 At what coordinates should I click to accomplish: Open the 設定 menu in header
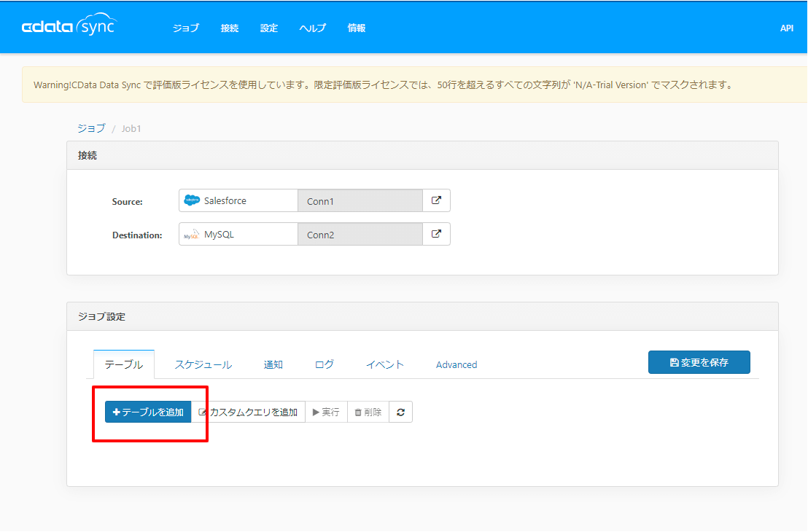(269, 28)
